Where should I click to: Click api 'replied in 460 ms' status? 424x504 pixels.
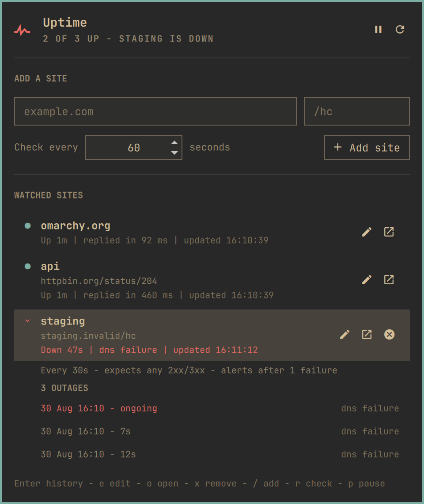point(128,295)
